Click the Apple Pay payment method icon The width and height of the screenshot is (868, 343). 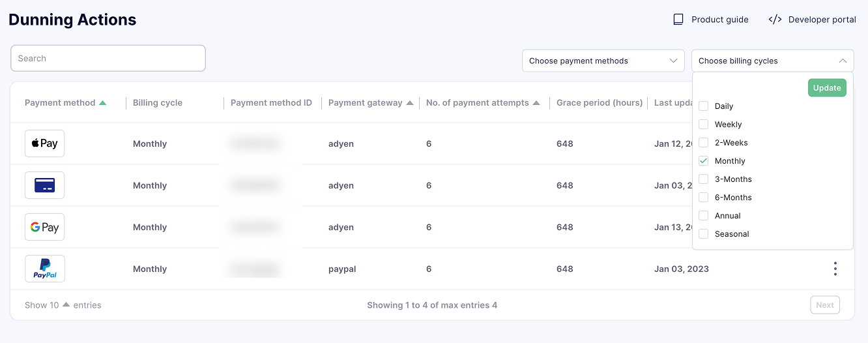[x=44, y=143]
